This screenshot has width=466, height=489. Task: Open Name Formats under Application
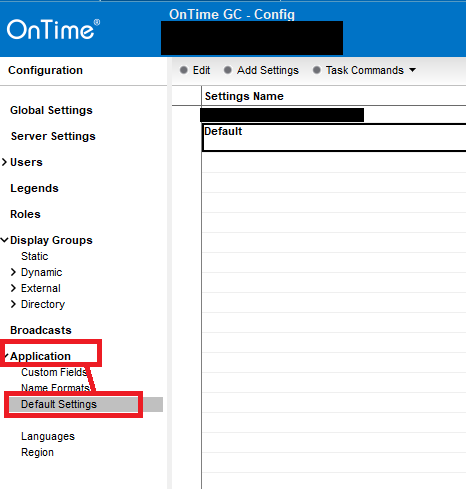click(55, 388)
